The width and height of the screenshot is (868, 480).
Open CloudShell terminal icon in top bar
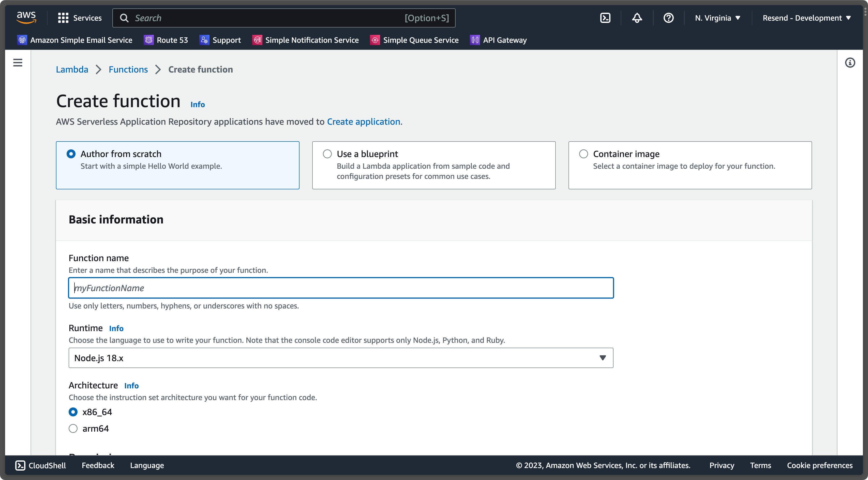coord(605,18)
